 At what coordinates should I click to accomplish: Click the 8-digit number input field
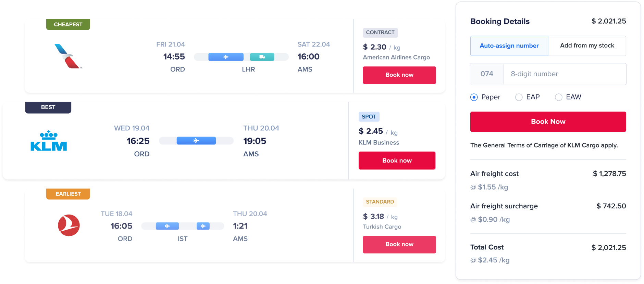(x=565, y=74)
